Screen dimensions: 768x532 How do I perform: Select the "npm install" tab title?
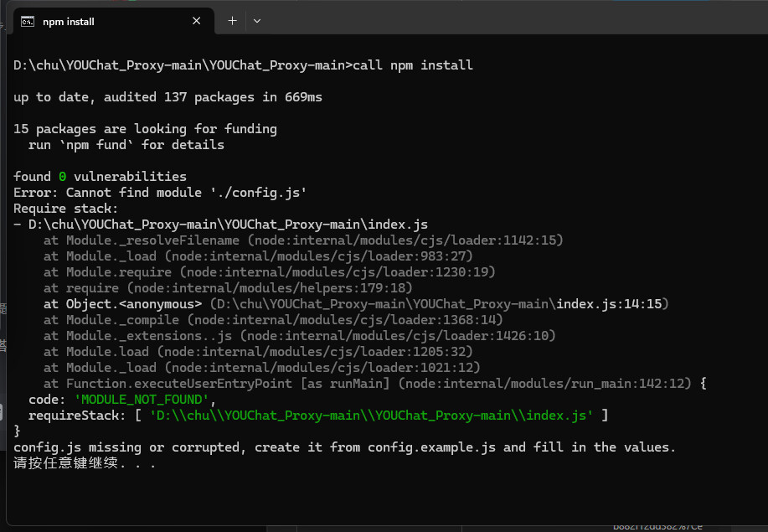tap(69, 22)
